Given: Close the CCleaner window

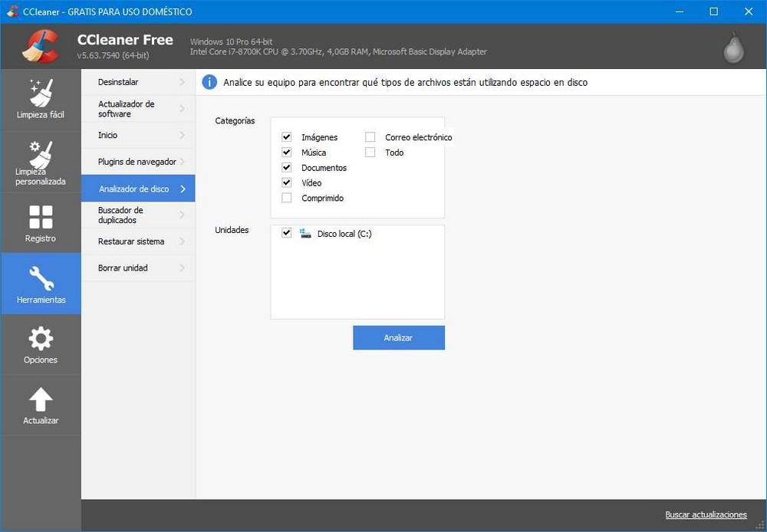Looking at the screenshot, I should [x=749, y=11].
